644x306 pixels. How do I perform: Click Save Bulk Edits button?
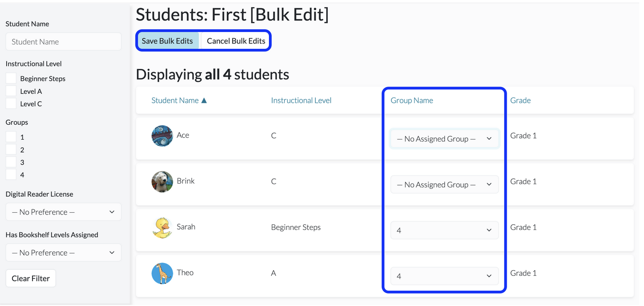click(167, 41)
